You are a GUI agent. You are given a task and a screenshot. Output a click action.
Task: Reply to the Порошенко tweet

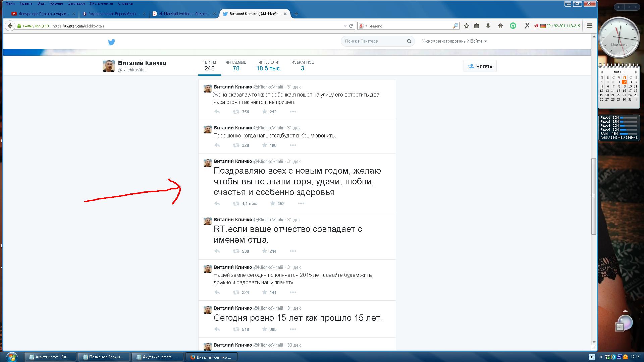[x=217, y=145]
